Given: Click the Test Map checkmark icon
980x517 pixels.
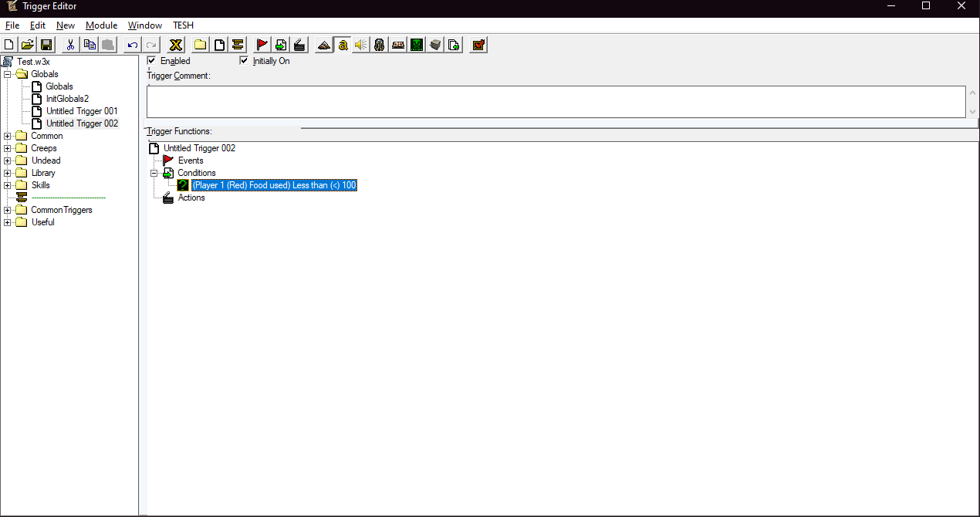Looking at the screenshot, I should [478, 45].
